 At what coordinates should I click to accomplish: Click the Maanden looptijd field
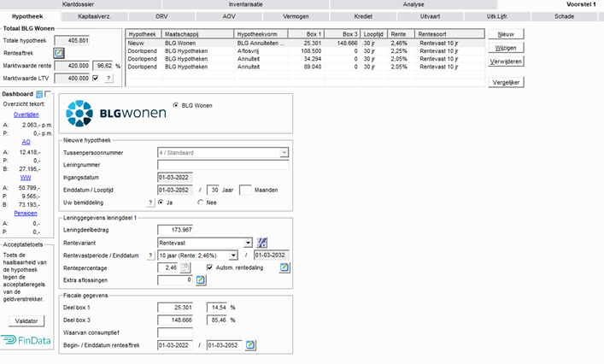coord(245,190)
